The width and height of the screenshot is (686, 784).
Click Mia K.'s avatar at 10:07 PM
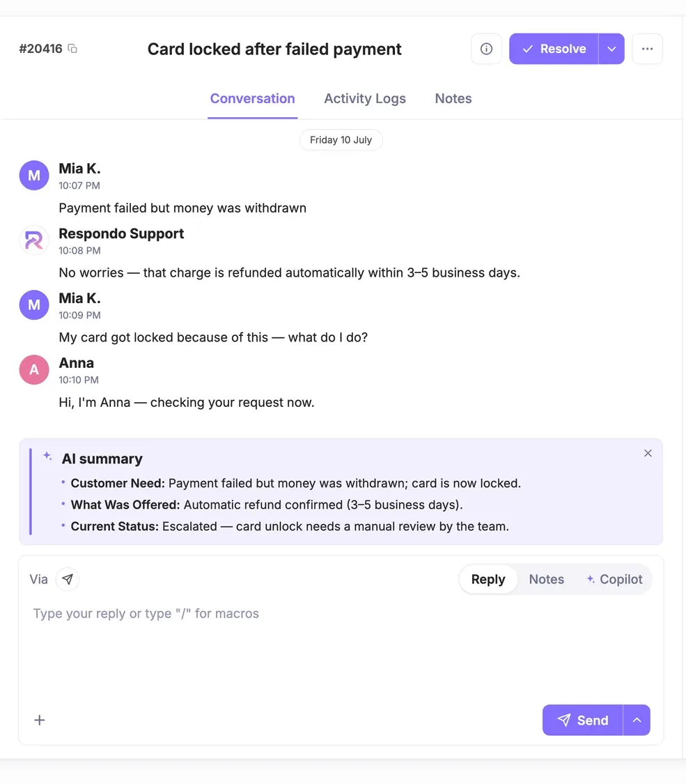tap(34, 175)
